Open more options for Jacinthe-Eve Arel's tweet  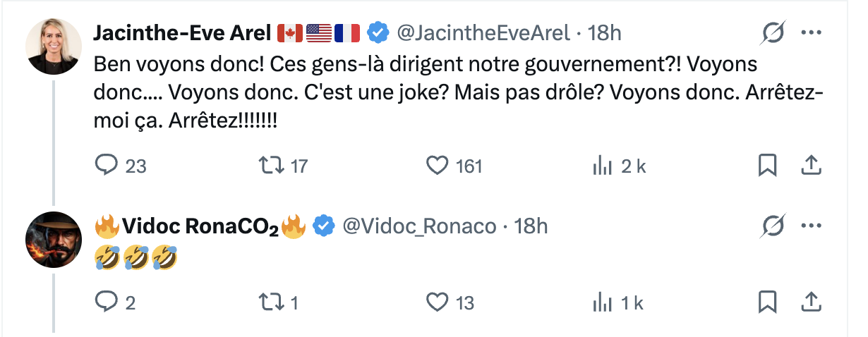(811, 33)
